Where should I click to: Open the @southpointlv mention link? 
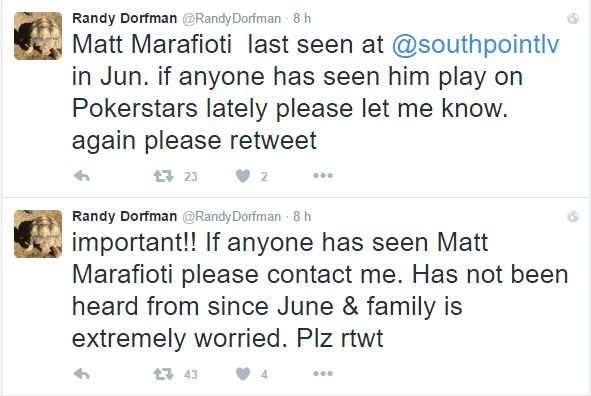(x=475, y=44)
